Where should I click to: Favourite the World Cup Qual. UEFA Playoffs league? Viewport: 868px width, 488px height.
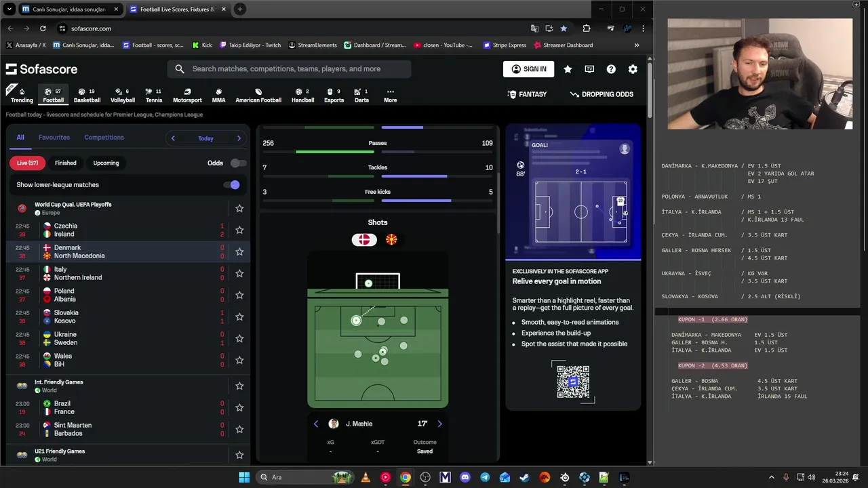239,208
